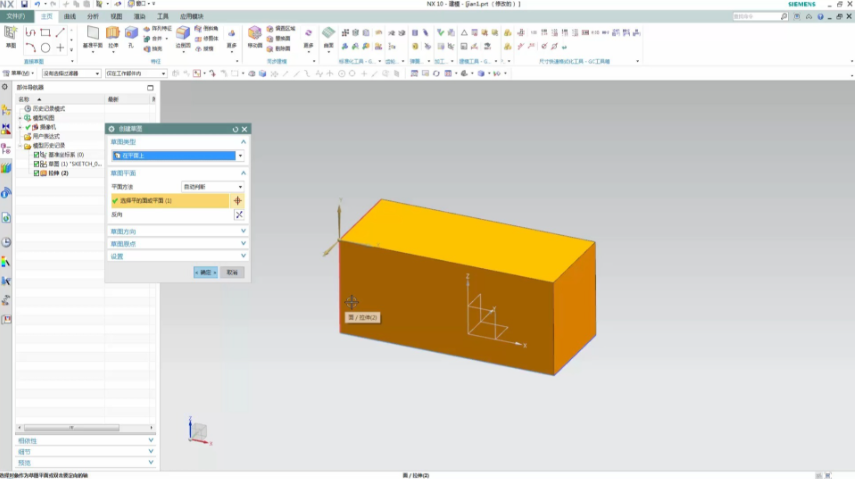Click the Point (plus) sketch tool

(60, 48)
